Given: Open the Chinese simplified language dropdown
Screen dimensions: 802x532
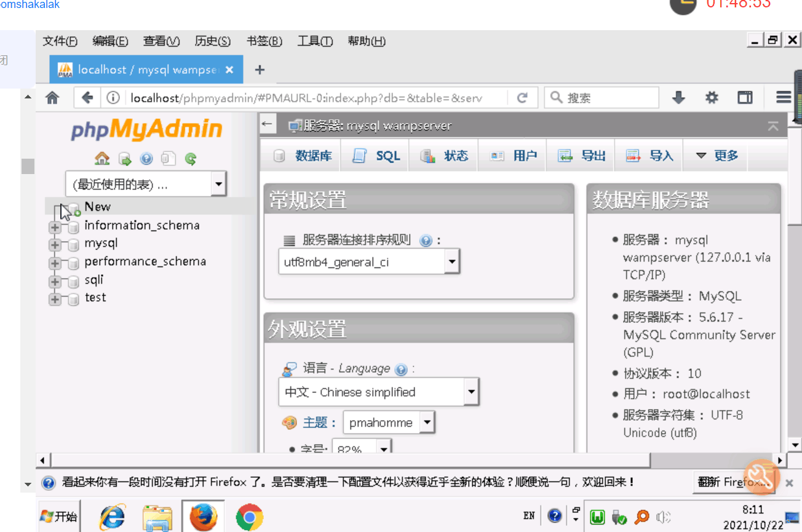Looking at the screenshot, I should [379, 392].
